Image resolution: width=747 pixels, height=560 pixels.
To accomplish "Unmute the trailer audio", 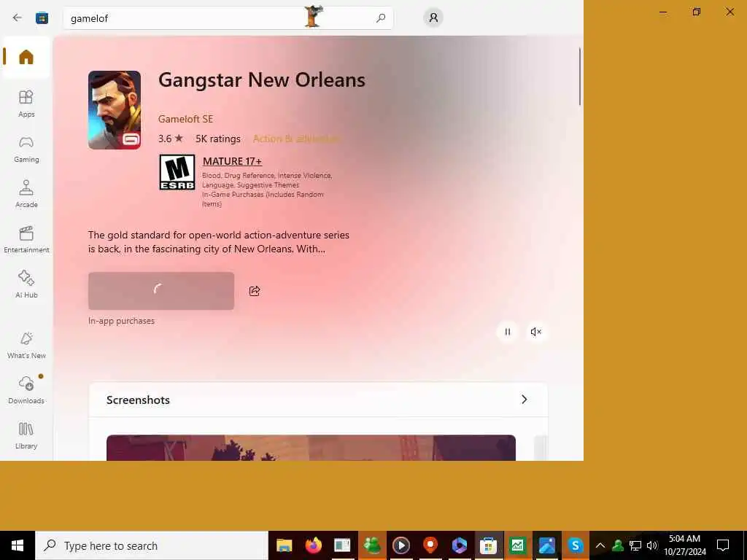I will click(536, 332).
